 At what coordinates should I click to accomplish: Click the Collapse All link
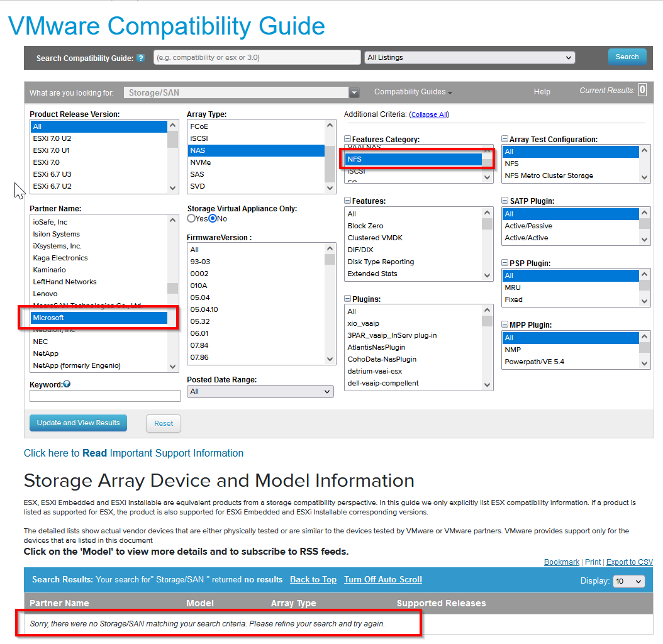click(429, 114)
